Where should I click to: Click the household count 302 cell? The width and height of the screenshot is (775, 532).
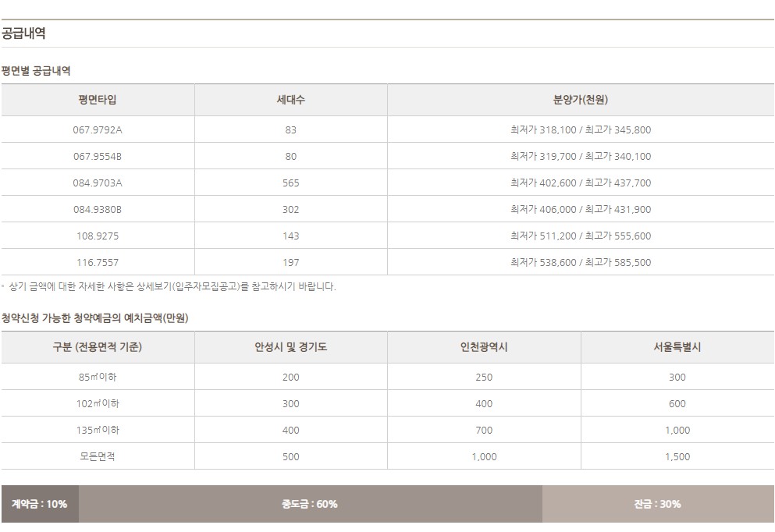point(290,209)
